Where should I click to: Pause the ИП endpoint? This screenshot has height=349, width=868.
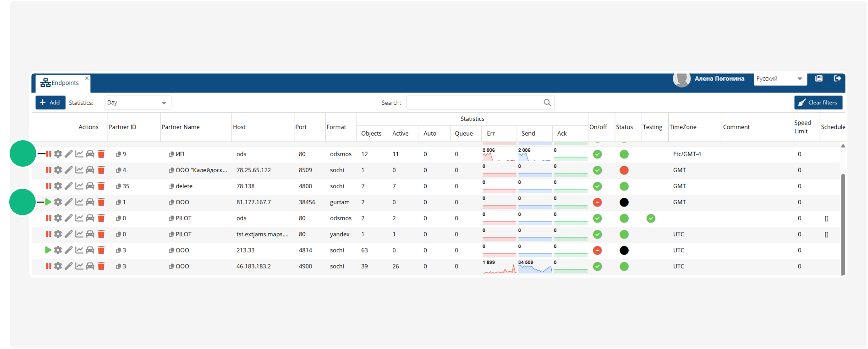[x=49, y=154]
